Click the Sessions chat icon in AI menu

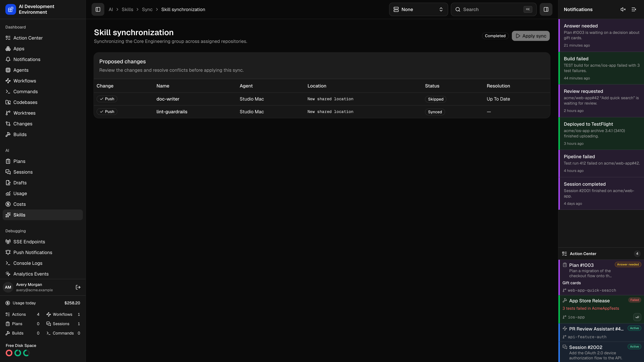(x=8, y=172)
